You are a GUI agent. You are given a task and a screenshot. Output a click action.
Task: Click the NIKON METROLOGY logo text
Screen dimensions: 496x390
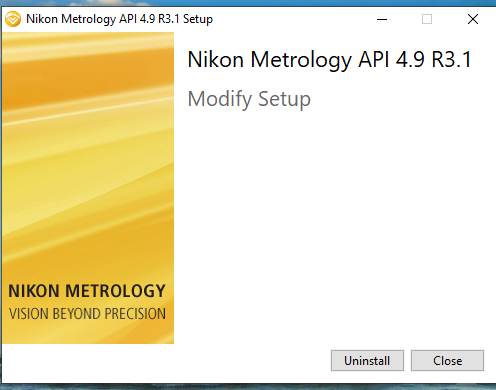click(87, 291)
